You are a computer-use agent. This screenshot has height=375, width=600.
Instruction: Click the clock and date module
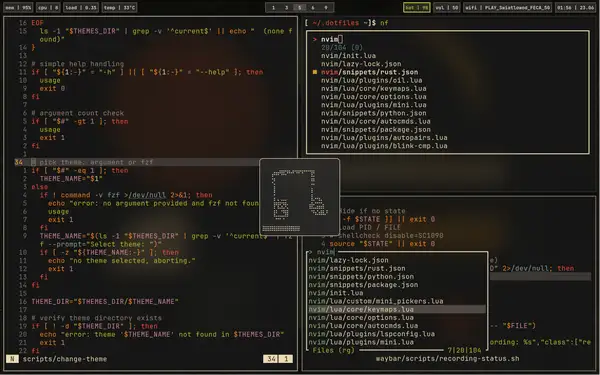coord(576,7)
